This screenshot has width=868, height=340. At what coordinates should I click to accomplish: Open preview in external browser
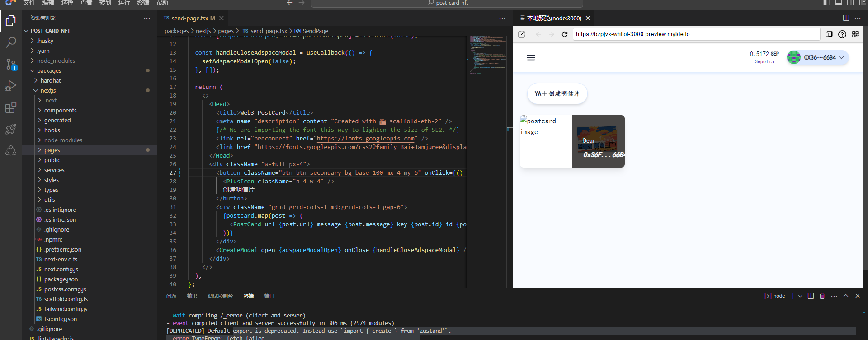(x=522, y=34)
